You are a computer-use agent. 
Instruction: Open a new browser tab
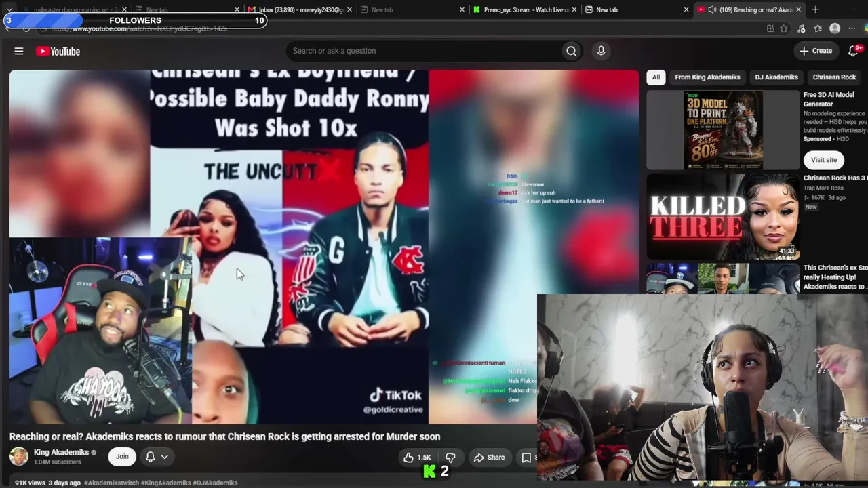coord(815,9)
